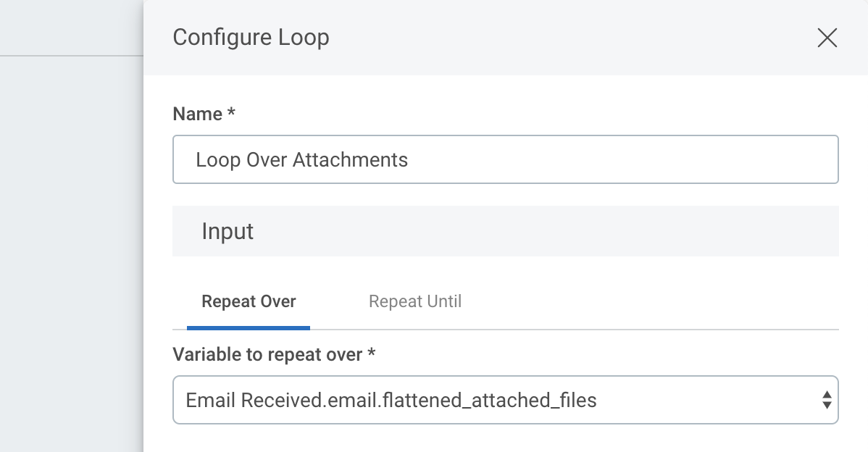This screenshot has width=868, height=452.
Task: Select the Email Received.email.flattened_attached_files value
Action: point(391,400)
